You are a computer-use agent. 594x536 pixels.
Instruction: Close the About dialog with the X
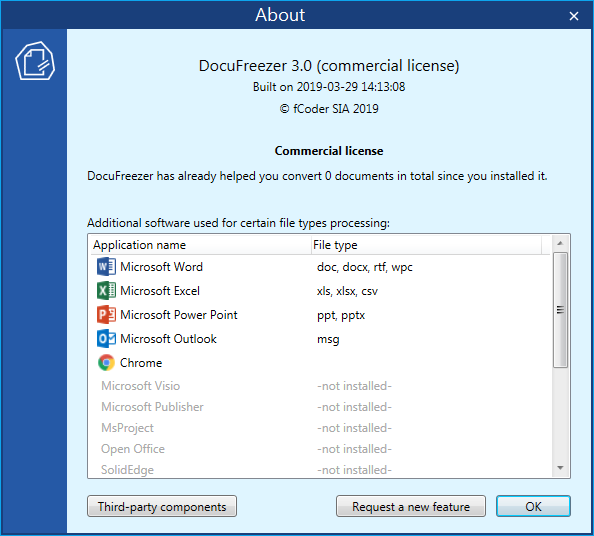[x=574, y=16]
